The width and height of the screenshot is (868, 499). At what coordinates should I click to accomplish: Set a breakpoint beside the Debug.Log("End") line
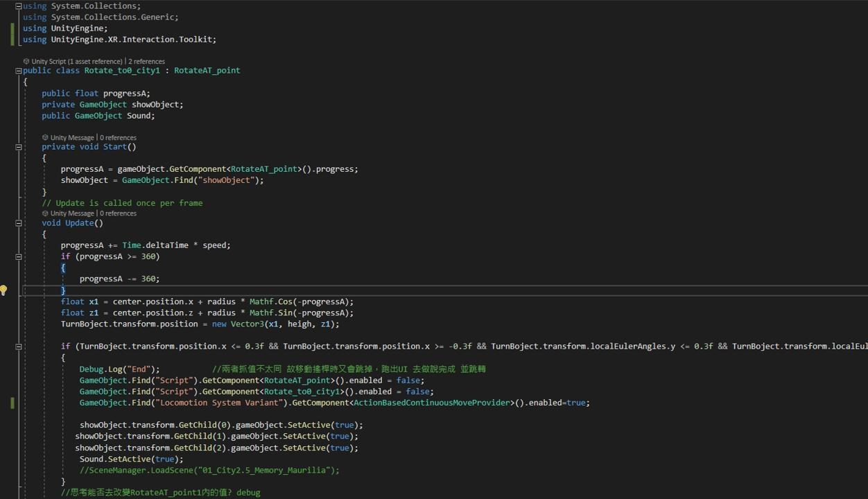(x=6, y=369)
